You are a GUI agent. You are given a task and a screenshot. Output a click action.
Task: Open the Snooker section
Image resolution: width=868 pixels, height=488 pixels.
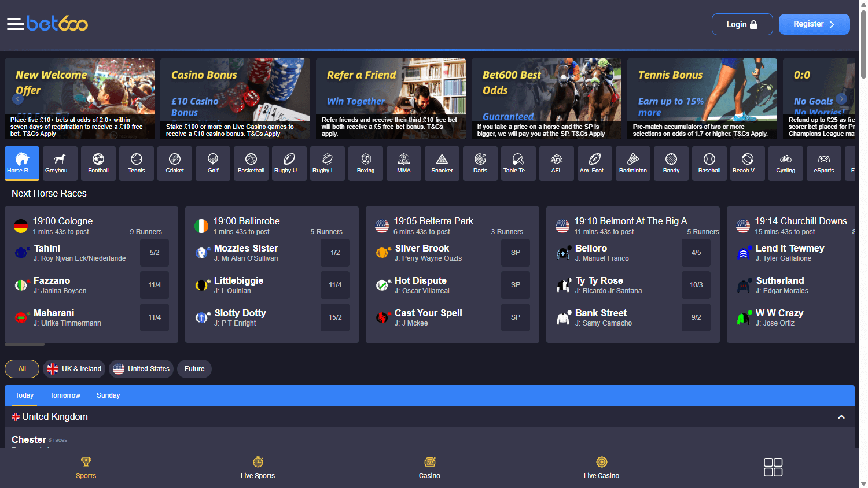click(x=442, y=163)
